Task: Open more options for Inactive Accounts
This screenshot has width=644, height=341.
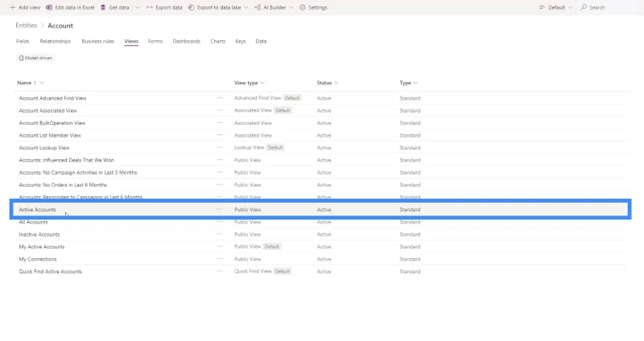Action: (x=220, y=234)
